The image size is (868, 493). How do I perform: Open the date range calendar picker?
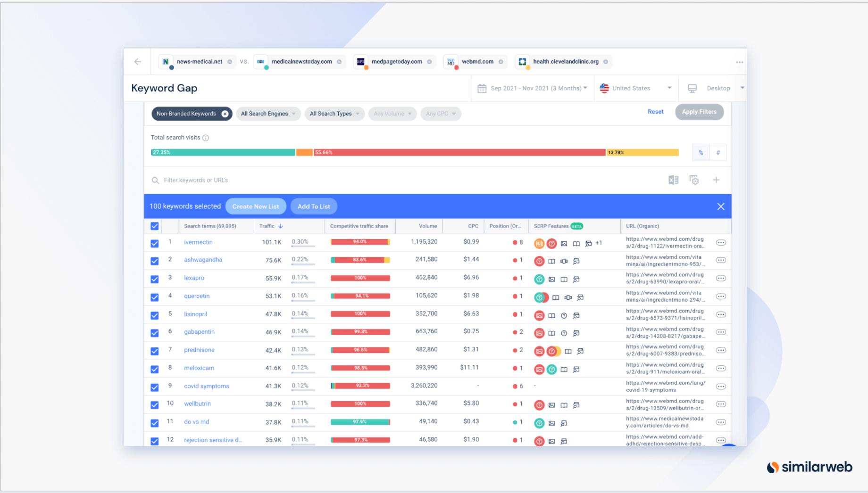click(532, 88)
